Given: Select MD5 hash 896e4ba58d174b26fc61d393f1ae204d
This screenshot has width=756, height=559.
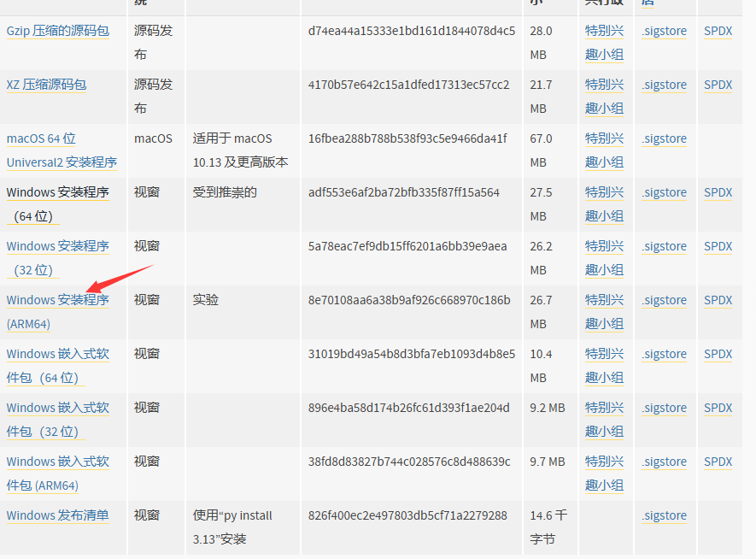Looking at the screenshot, I should [x=409, y=408].
